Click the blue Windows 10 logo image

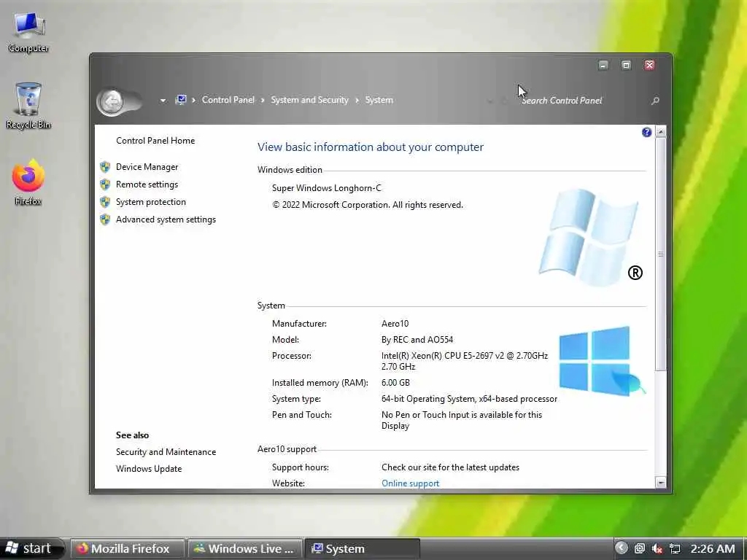click(602, 361)
